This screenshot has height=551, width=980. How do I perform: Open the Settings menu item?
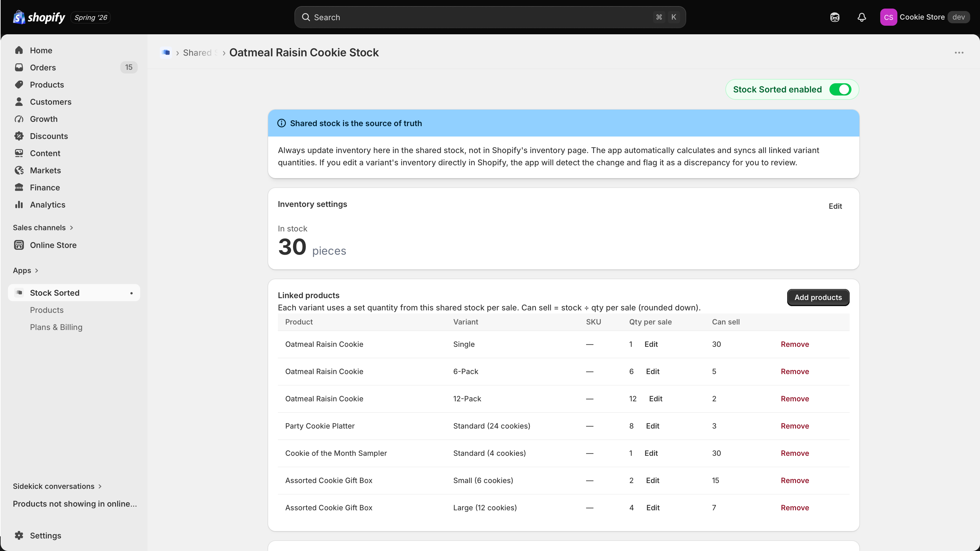(x=74, y=535)
